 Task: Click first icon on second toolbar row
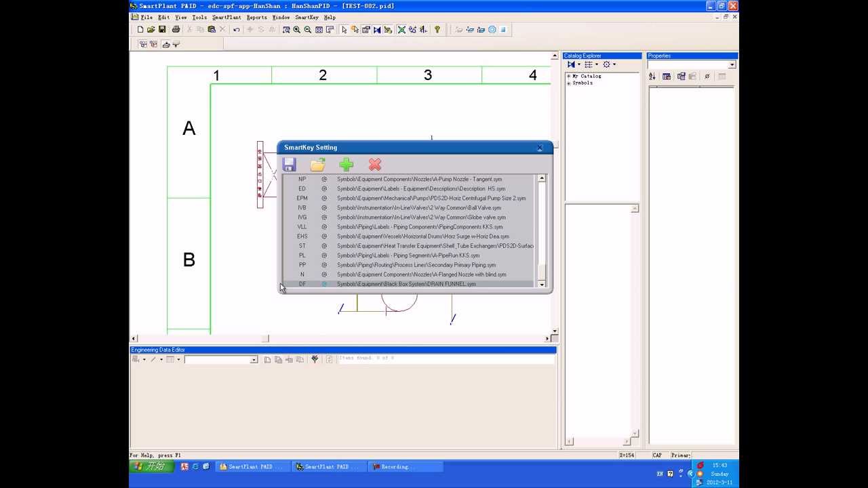point(143,44)
